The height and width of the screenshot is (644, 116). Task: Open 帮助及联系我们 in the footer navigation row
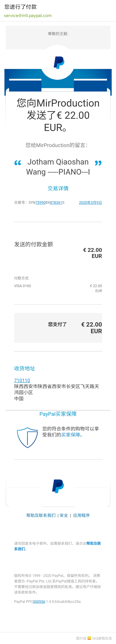[41, 515]
